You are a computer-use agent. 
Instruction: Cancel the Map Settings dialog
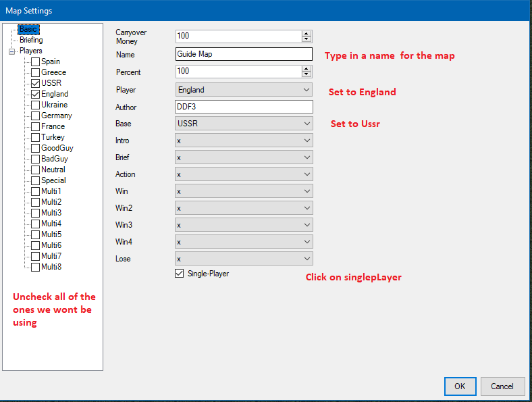(502, 386)
